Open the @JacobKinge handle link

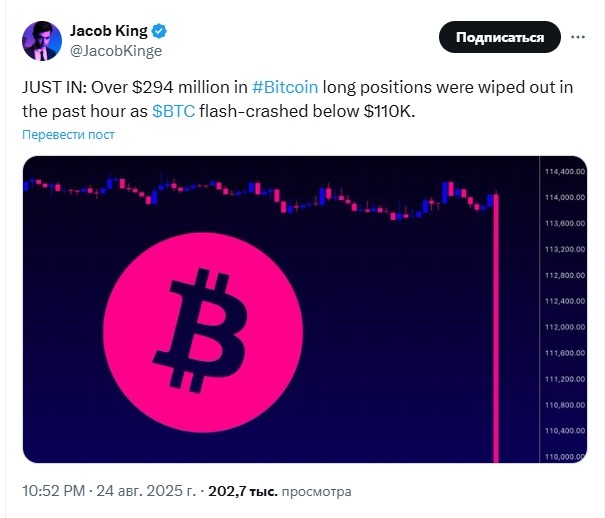click(115, 50)
